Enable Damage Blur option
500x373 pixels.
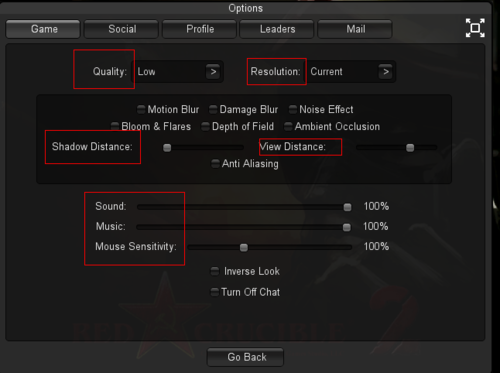(x=213, y=109)
